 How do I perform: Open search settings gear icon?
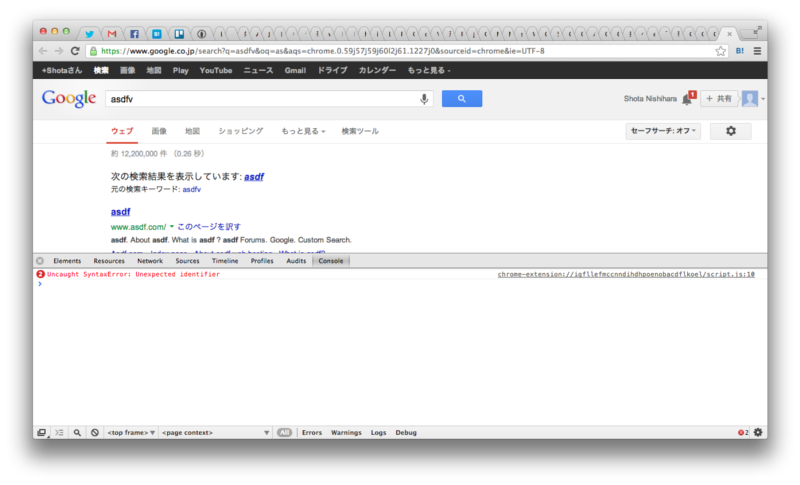tap(731, 131)
